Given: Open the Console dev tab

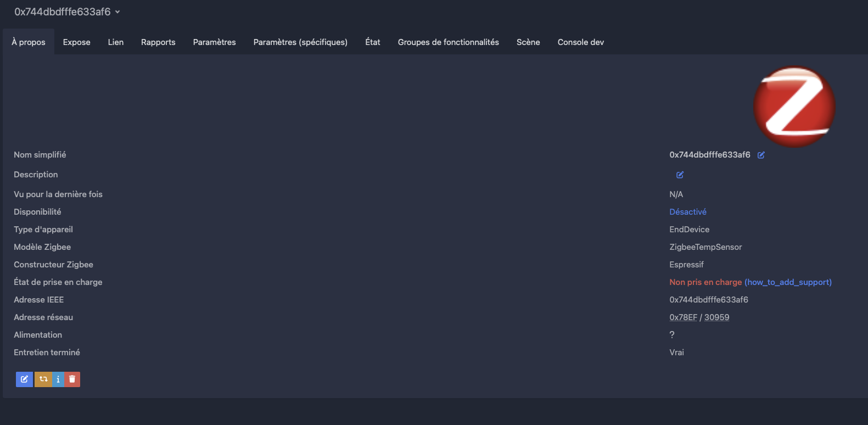Looking at the screenshot, I should tap(580, 42).
